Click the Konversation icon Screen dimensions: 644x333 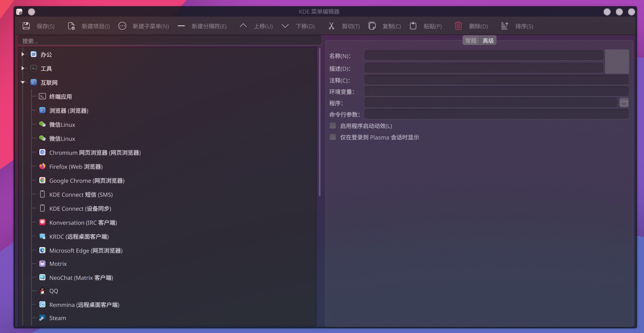pos(42,222)
